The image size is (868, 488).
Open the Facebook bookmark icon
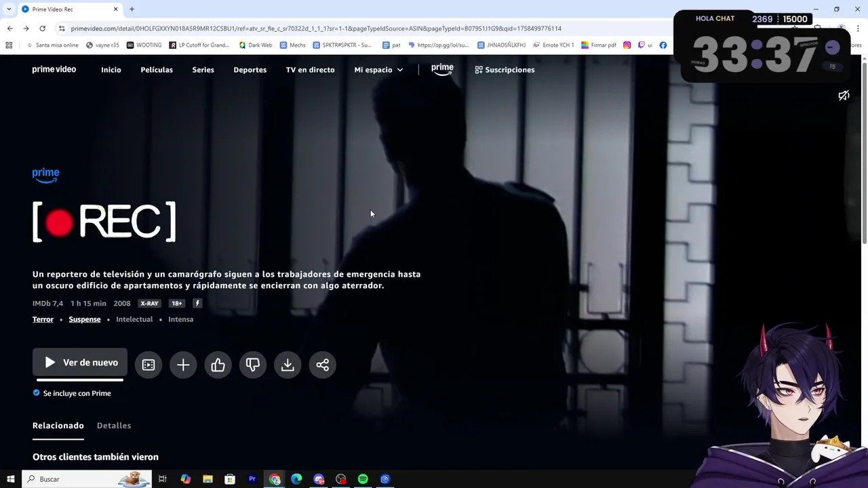point(663,45)
